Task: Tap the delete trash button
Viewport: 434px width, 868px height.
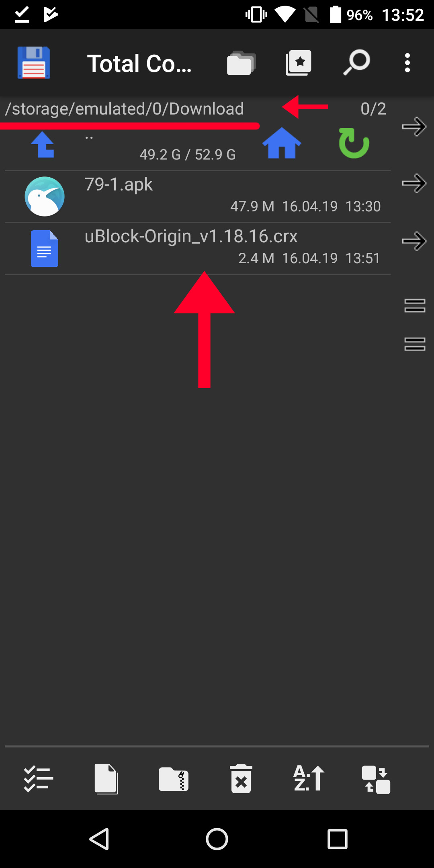Action: pos(241,779)
